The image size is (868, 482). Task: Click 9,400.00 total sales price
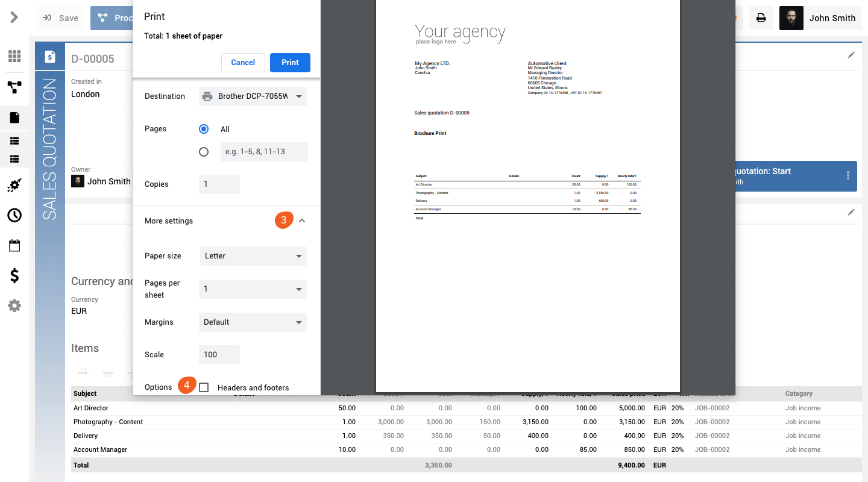tap(631, 465)
